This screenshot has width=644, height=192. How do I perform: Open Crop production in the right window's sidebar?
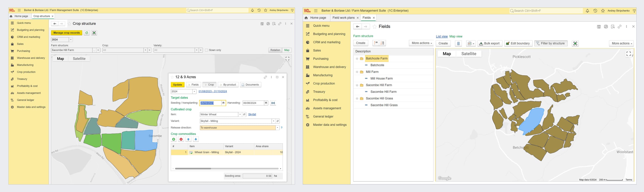tap(324, 84)
